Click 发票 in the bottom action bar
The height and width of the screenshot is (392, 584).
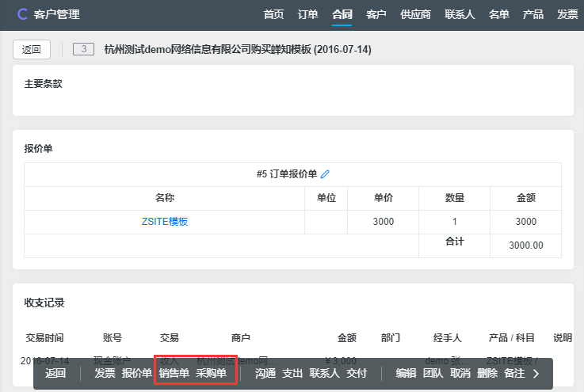[x=105, y=374]
